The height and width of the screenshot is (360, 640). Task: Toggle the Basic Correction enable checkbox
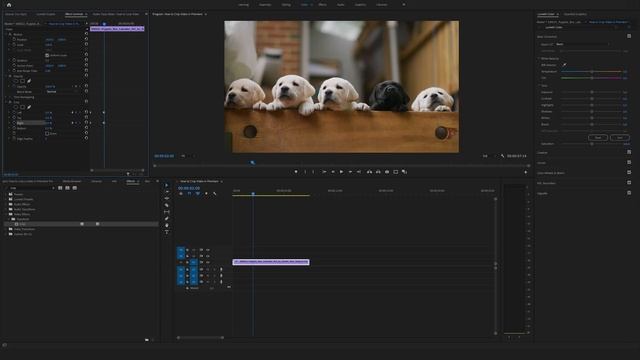[x=629, y=36]
